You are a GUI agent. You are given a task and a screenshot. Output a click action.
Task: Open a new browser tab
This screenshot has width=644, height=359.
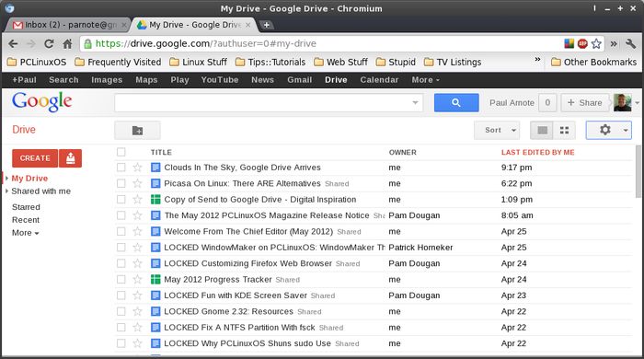pyautogui.click(x=266, y=25)
